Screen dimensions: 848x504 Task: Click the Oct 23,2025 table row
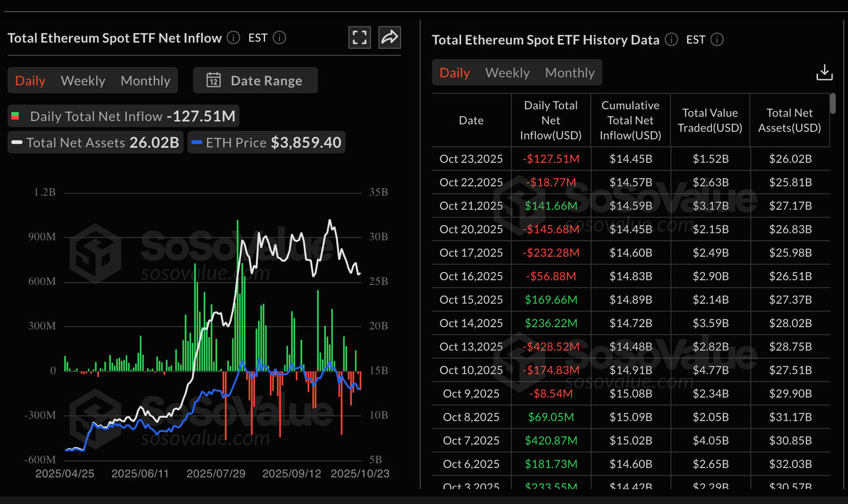click(630, 159)
